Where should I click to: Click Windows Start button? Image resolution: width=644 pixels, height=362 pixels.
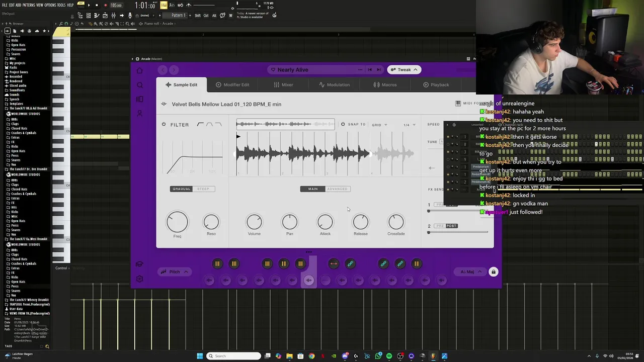(200, 356)
